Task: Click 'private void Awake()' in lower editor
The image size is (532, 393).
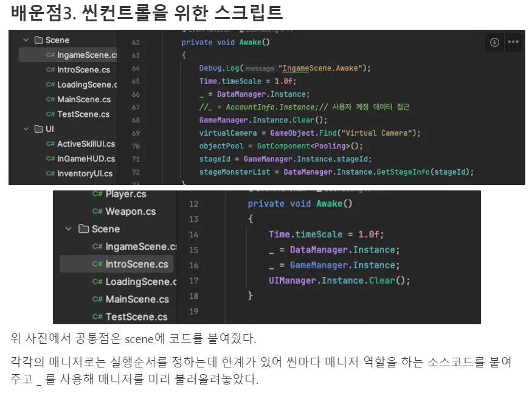Action: coord(300,204)
